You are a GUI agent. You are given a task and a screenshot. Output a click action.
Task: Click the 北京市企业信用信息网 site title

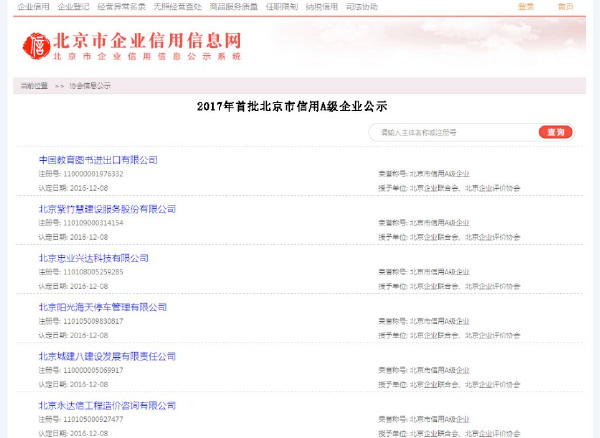coord(147,41)
